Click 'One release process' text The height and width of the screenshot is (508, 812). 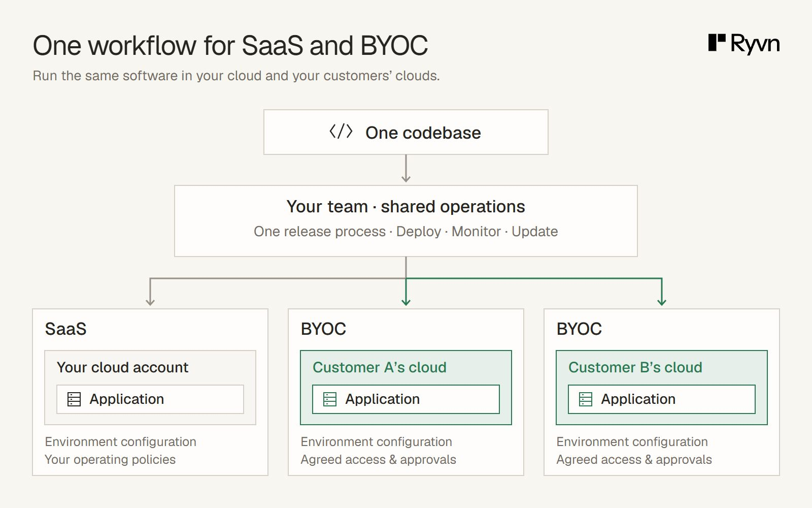coord(320,232)
